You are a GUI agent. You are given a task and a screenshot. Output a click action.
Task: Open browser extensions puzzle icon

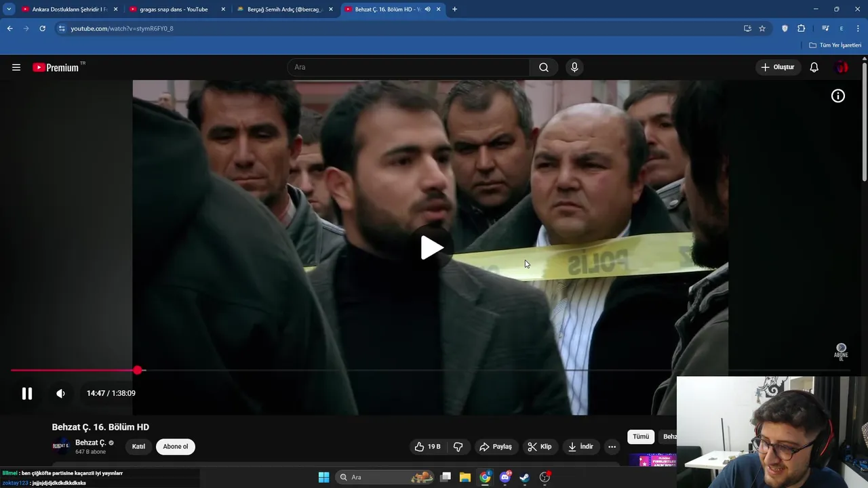802,28
